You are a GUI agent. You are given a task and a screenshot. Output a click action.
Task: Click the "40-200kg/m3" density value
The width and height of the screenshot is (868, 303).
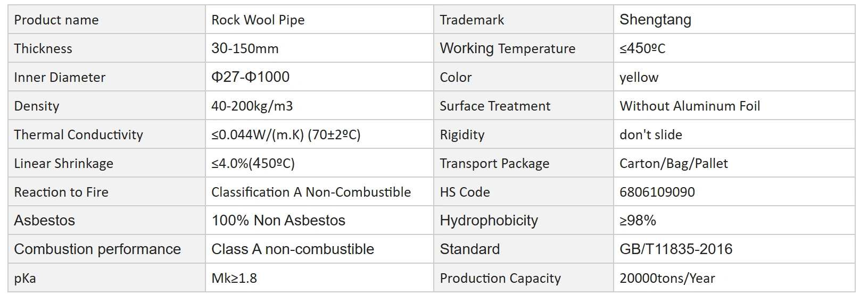252,106
